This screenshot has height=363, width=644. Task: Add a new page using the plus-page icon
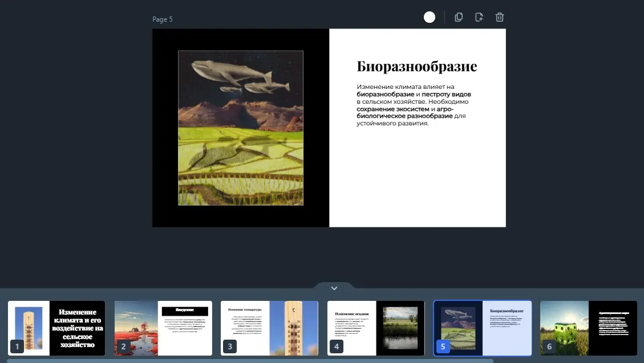(x=479, y=17)
